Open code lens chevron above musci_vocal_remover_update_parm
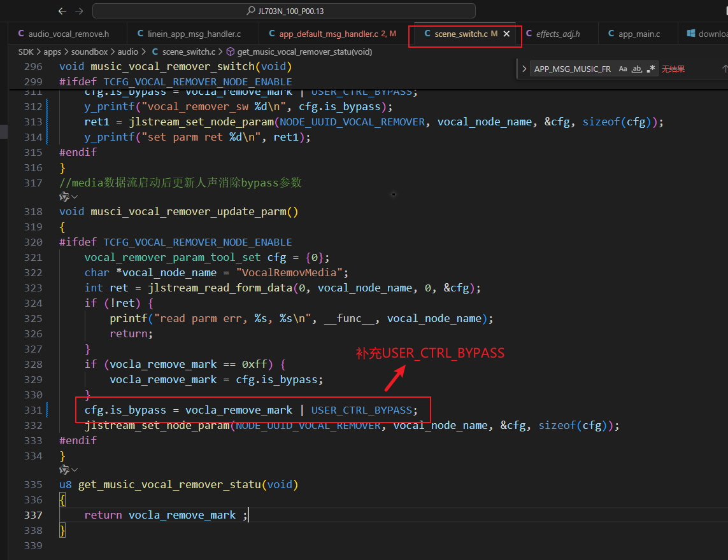Image resolution: width=728 pixels, height=560 pixels. click(75, 197)
